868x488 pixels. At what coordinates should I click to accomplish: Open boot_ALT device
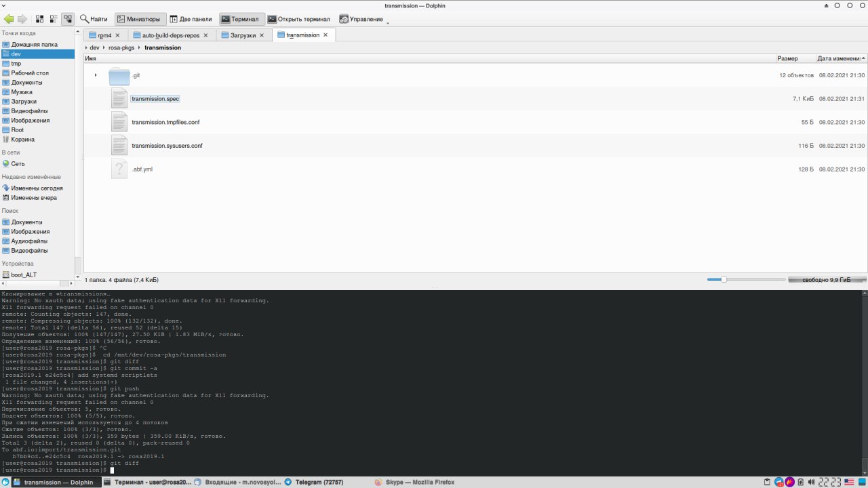pyautogui.click(x=37, y=274)
